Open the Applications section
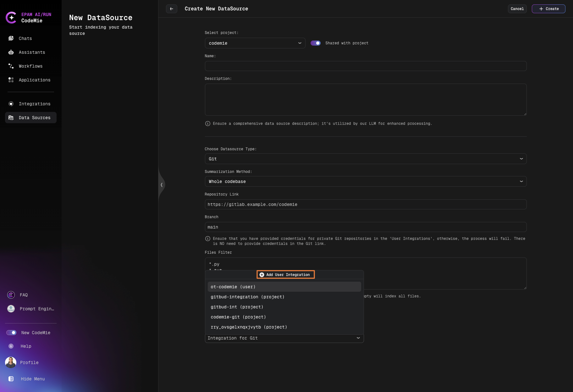 35,80
